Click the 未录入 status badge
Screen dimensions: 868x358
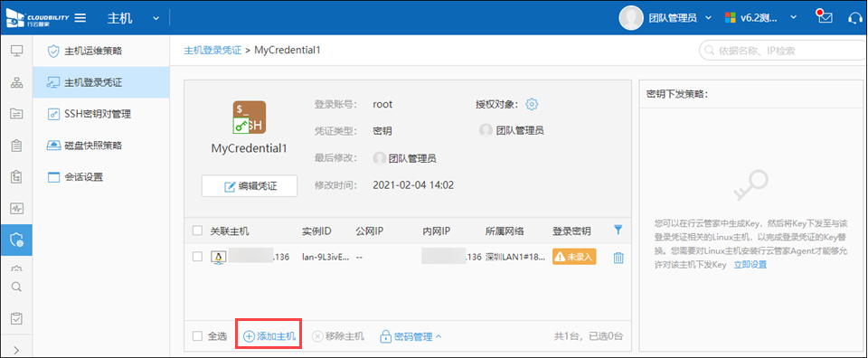574,257
